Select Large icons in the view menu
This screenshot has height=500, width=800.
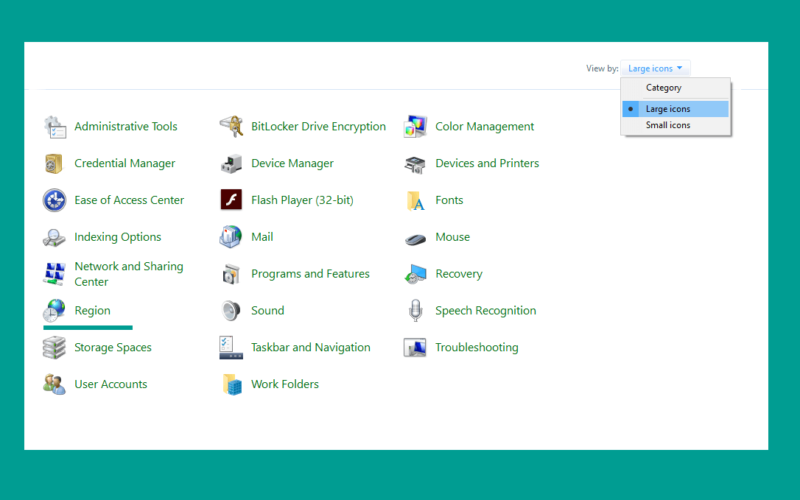(676, 109)
